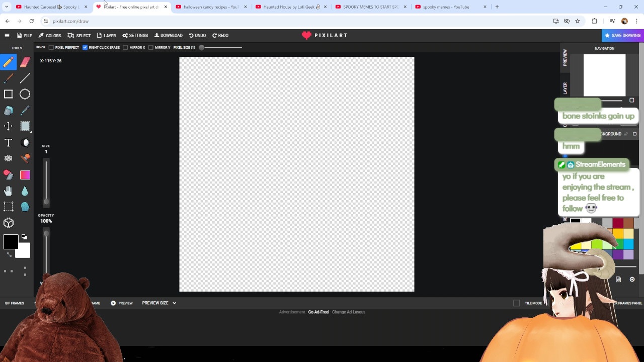Open the Navigation preview thumbnail
Image resolution: width=644 pixels, height=362 pixels.
[x=604, y=75]
